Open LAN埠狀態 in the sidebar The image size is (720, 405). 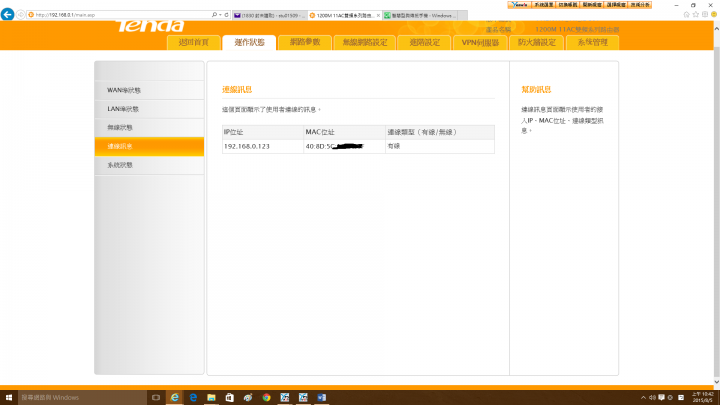tap(149, 109)
